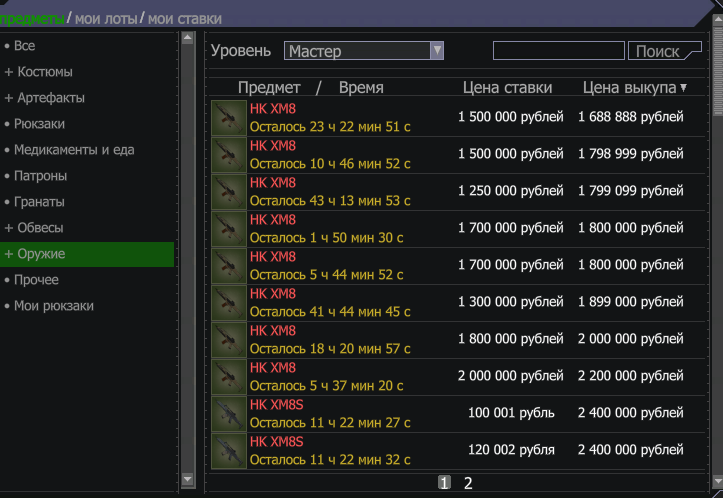Screen dimensions: 723x498
Task: Click HK XM8 icon priced 1 798 999 рублей
Action: coord(229,154)
